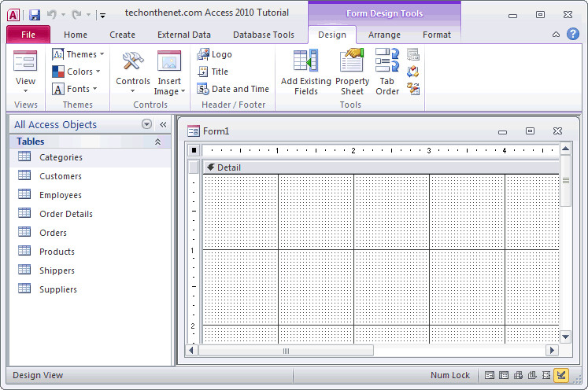Collapse the Tables group
This screenshot has height=390, width=588.
[158, 142]
